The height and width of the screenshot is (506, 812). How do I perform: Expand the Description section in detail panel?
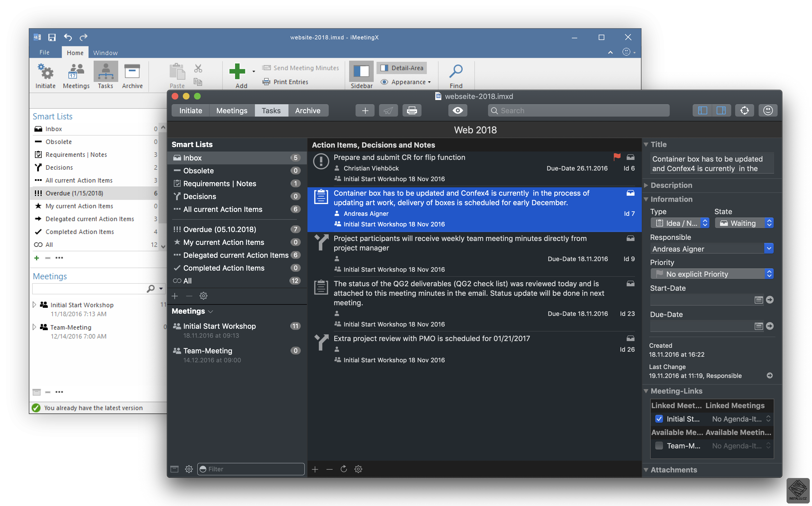tap(646, 185)
